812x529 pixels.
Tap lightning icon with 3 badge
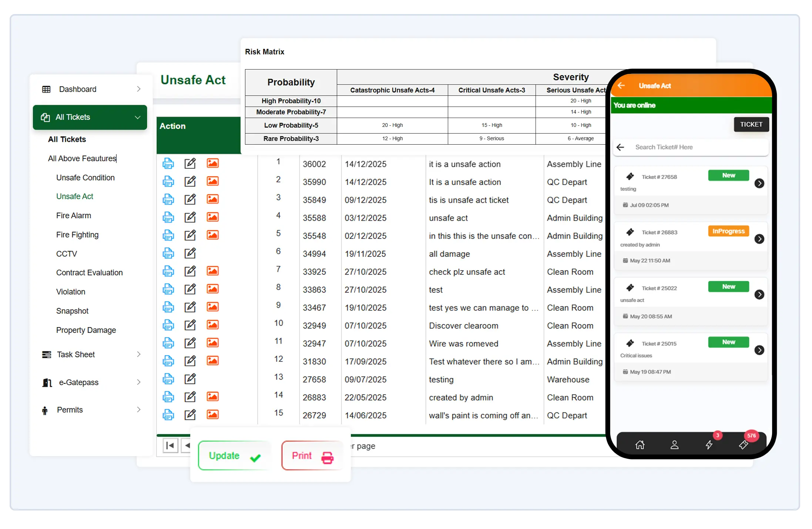point(709,445)
